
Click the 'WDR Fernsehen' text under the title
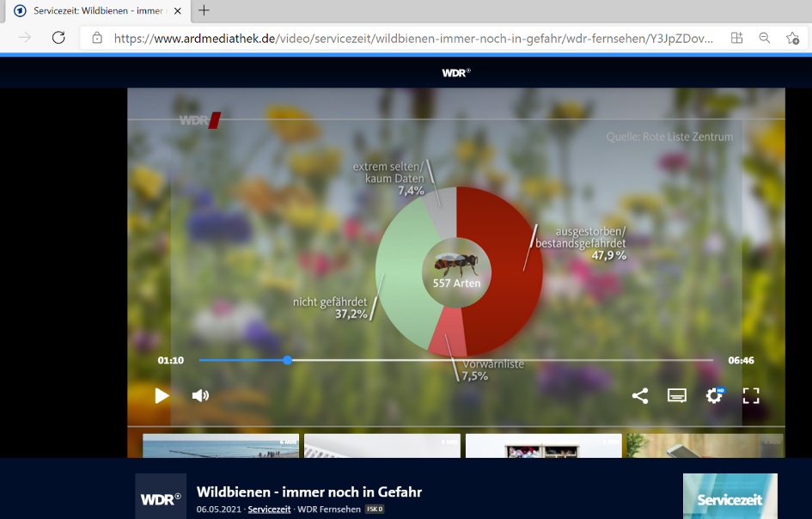(x=329, y=510)
